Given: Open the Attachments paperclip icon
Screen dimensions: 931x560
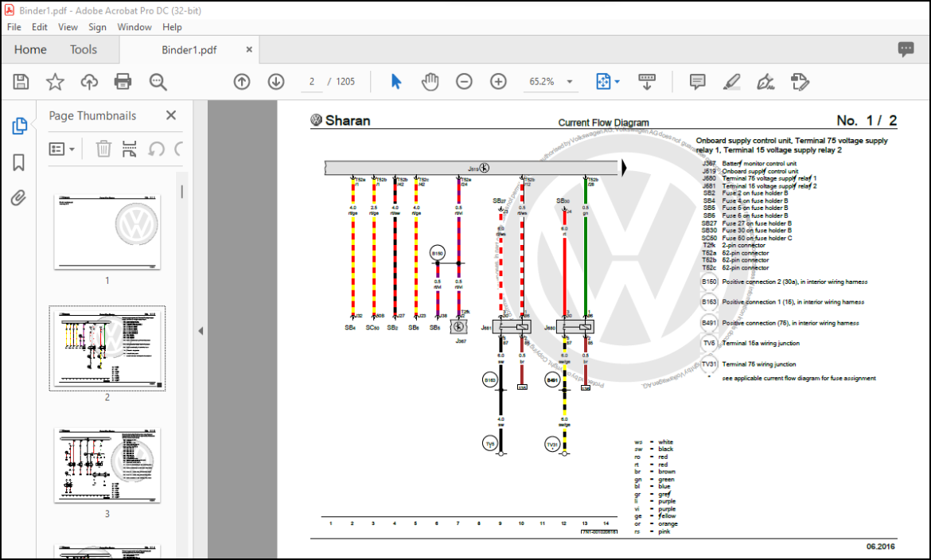Looking at the screenshot, I should click(x=18, y=198).
